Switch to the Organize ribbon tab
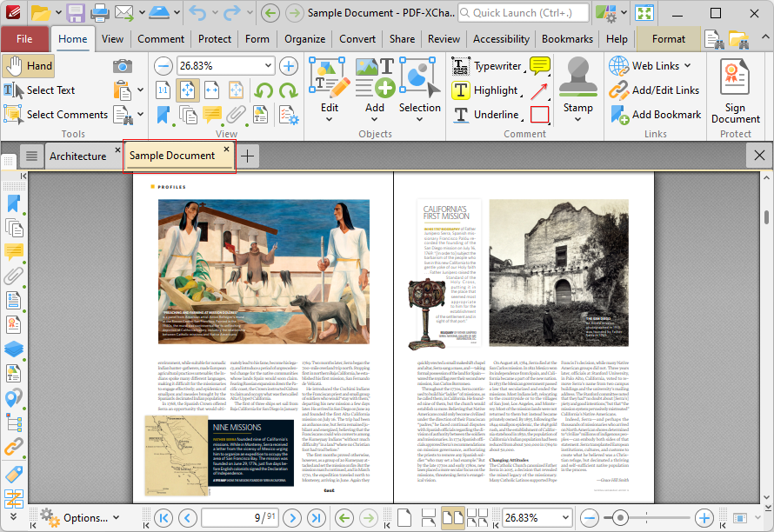774x532 pixels. click(x=304, y=39)
